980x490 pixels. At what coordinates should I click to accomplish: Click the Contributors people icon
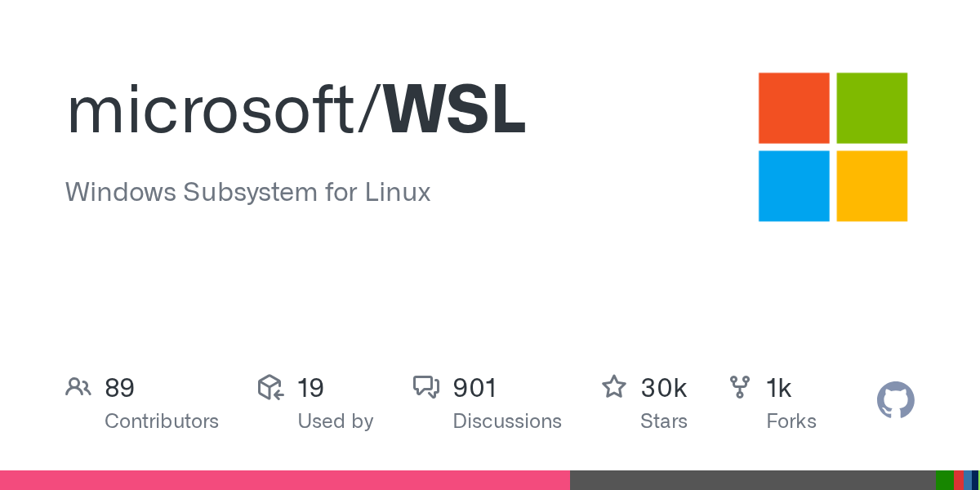click(x=78, y=387)
